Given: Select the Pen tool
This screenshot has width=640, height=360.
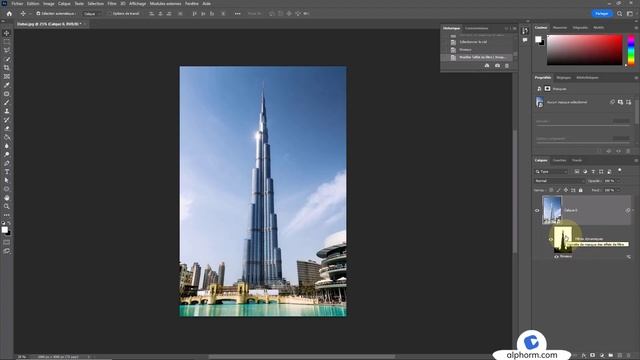Looking at the screenshot, I should pyautogui.click(x=7, y=163).
